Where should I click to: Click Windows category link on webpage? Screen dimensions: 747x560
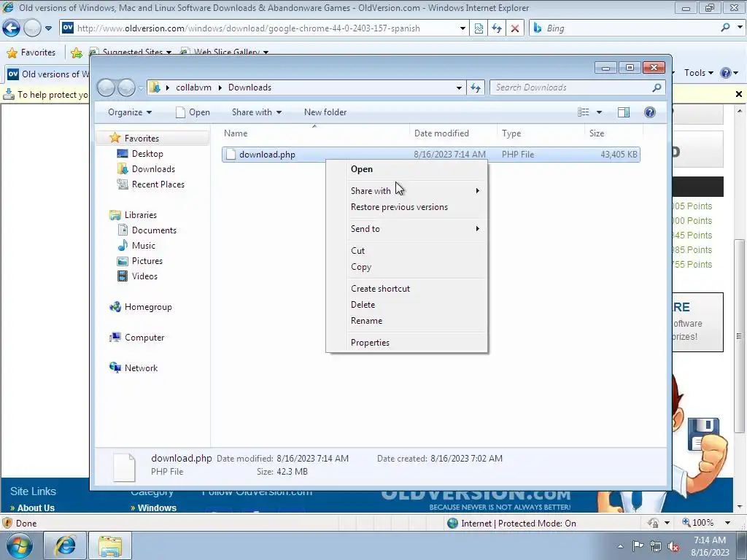(x=157, y=507)
